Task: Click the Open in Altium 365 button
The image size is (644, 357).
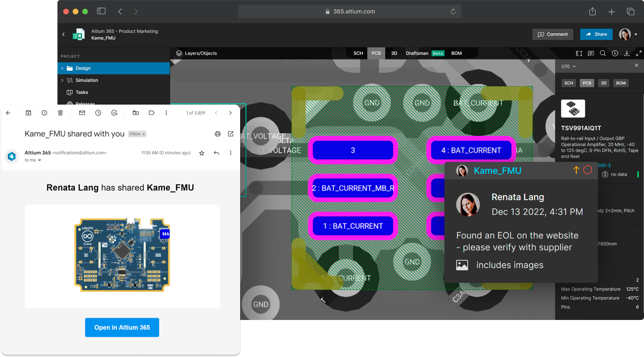Action: [122, 327]
